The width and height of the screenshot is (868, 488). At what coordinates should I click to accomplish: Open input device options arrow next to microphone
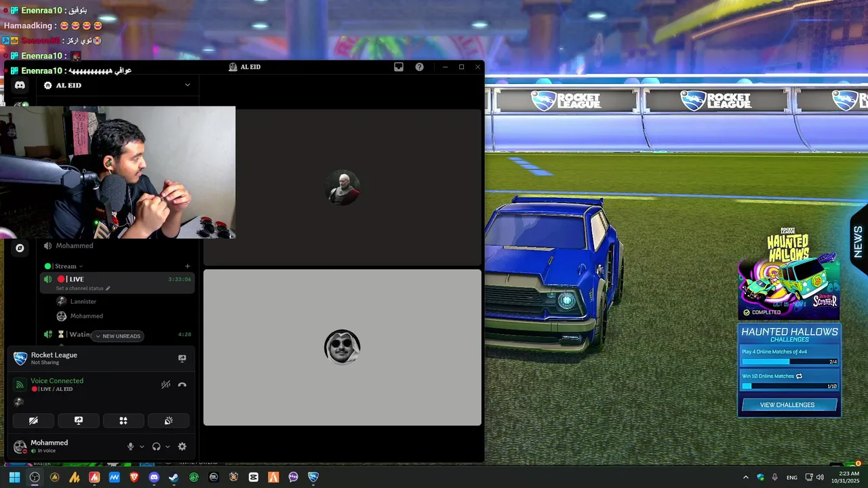[x=142, y=447]
